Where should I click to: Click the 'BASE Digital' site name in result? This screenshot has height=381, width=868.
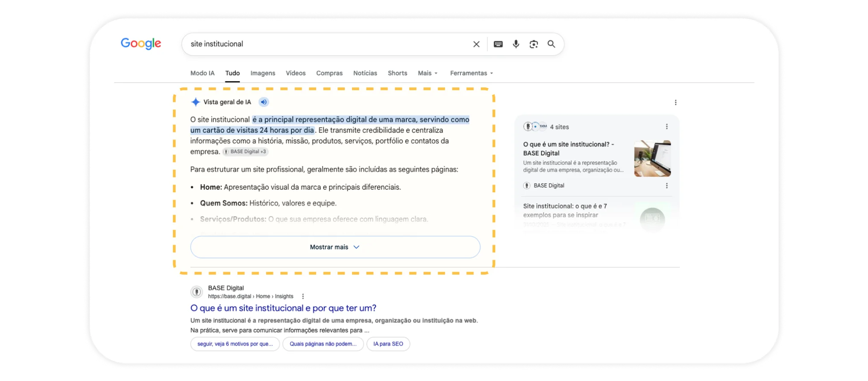(x=226, y=288)
